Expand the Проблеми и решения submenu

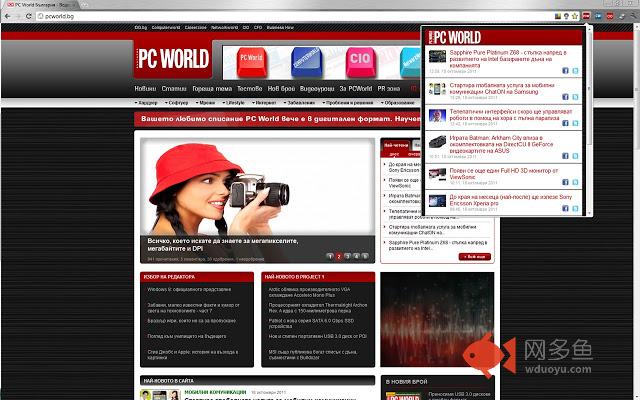click(348, 103)
